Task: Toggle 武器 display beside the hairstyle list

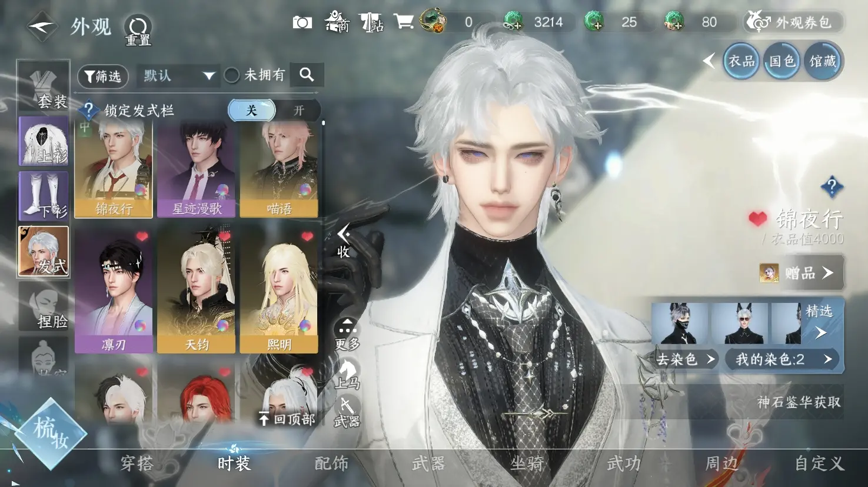Action: [347, 411]
